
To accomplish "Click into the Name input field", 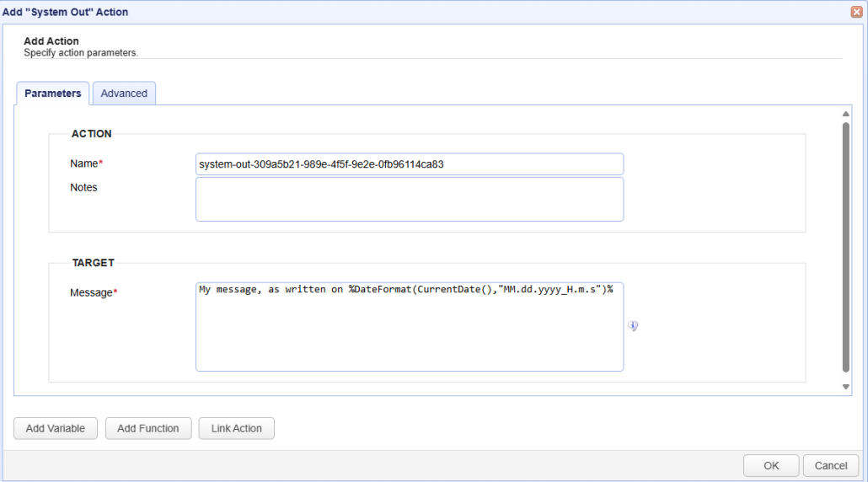I will pyautogui.click(x=409, y=164).
